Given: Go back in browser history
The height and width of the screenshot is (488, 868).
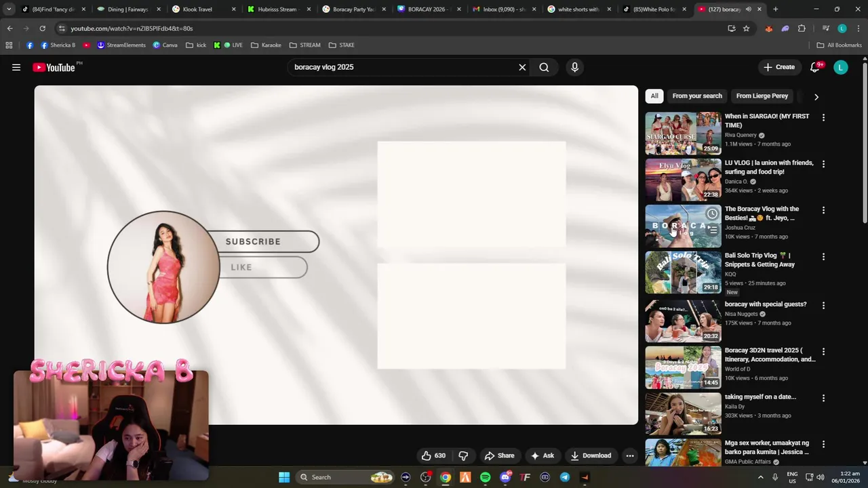Looking at the screenshot, I should coord(9,28).
